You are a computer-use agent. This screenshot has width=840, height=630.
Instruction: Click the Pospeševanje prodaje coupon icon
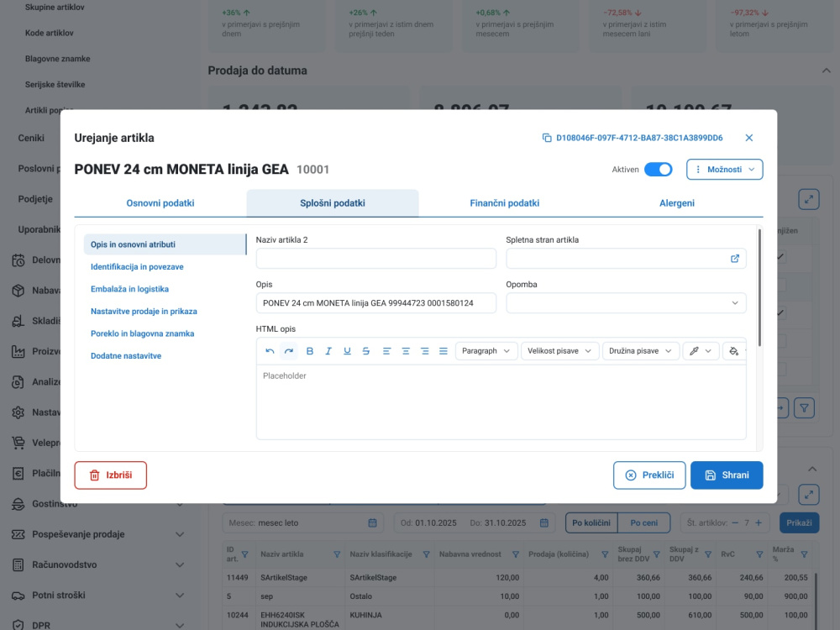(x=18, y=534)
